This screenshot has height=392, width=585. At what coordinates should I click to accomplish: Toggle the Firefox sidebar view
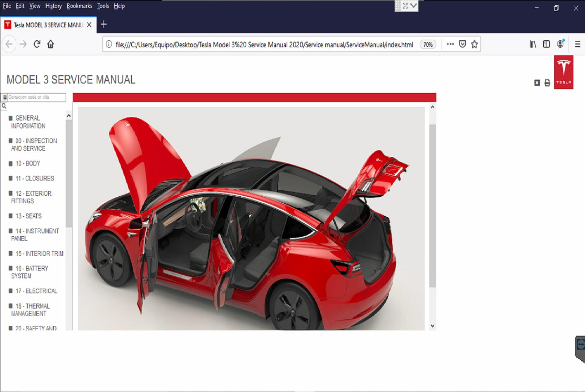[x=546, y=44]
